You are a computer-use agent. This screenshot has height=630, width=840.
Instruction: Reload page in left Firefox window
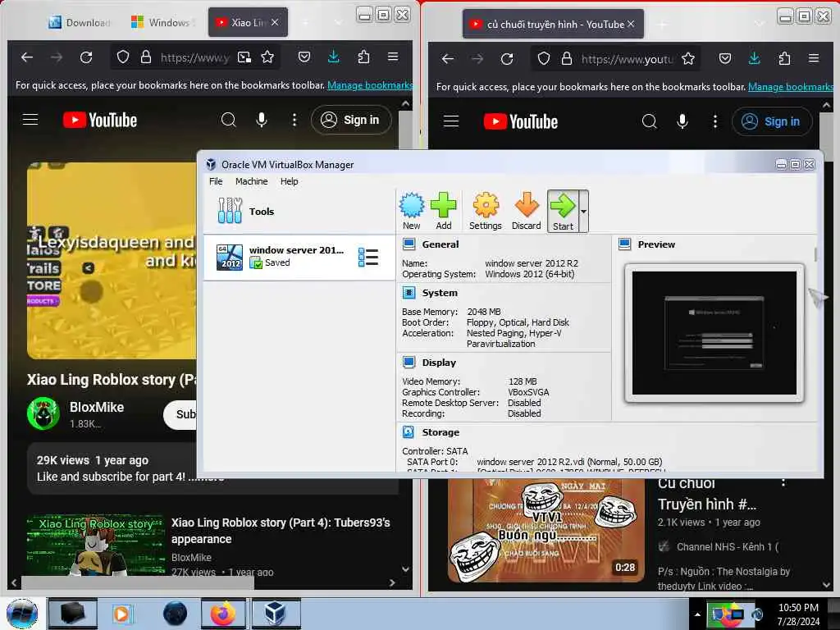[85, 57]
